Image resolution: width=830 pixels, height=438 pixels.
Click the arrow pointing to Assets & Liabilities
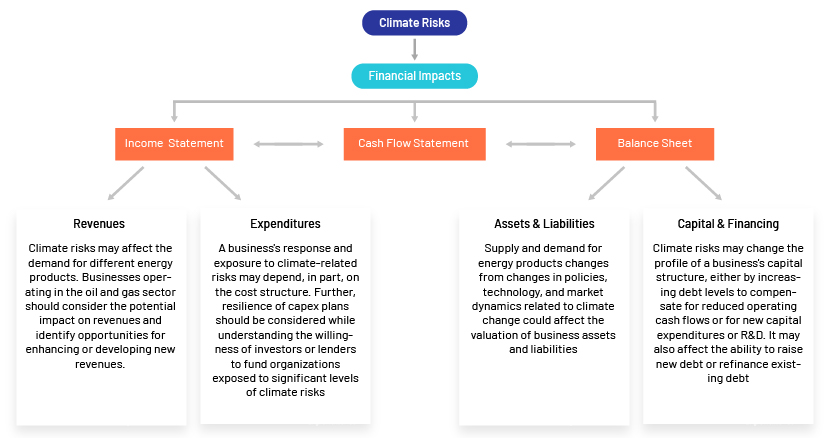click(x=607, y=183)
